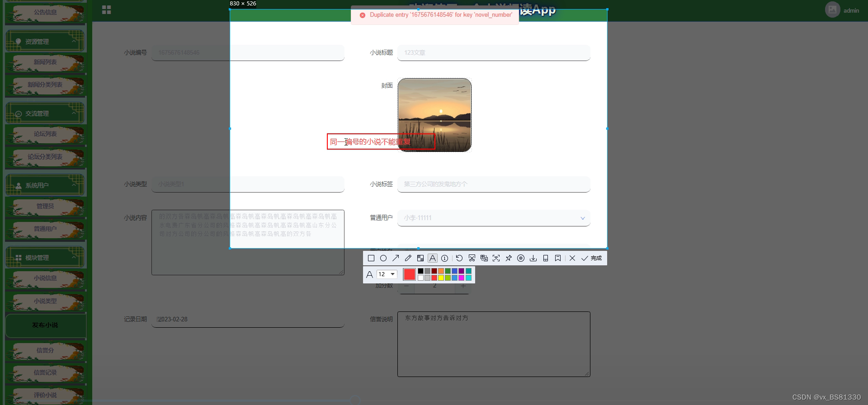Pick the black color swatch
The width and height of the screenshot is (868, 405).
coord(421,271)
